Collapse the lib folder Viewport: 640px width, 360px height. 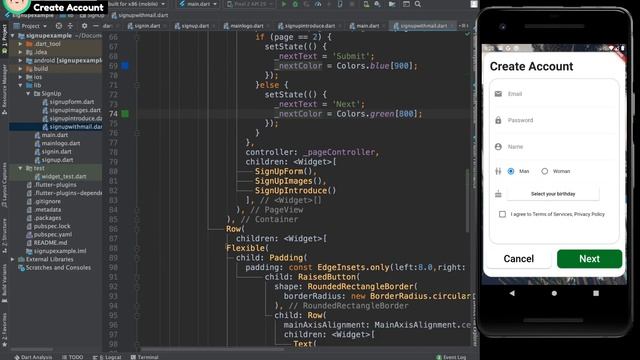coord(20,85)
